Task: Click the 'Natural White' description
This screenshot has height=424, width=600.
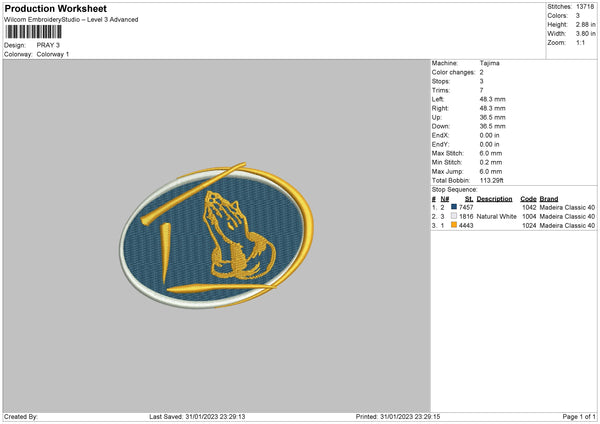Action: (496, 216)
